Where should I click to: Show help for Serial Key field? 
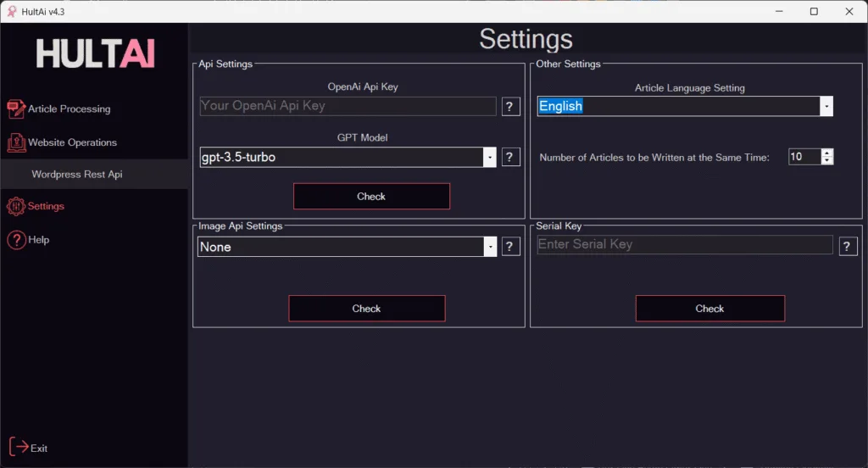point(848,246)
